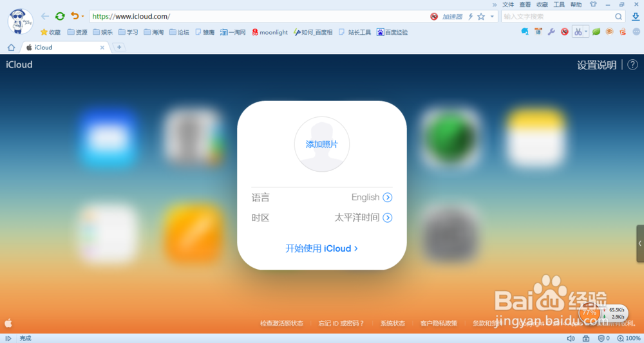
Task: Click the 输入文字搜索 search field
Action: (557, 17)
